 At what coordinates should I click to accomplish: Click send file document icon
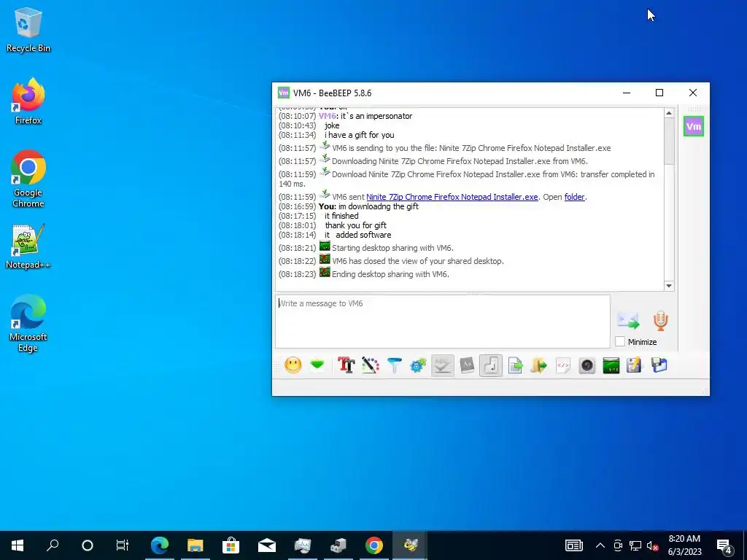tap(515, 366)
